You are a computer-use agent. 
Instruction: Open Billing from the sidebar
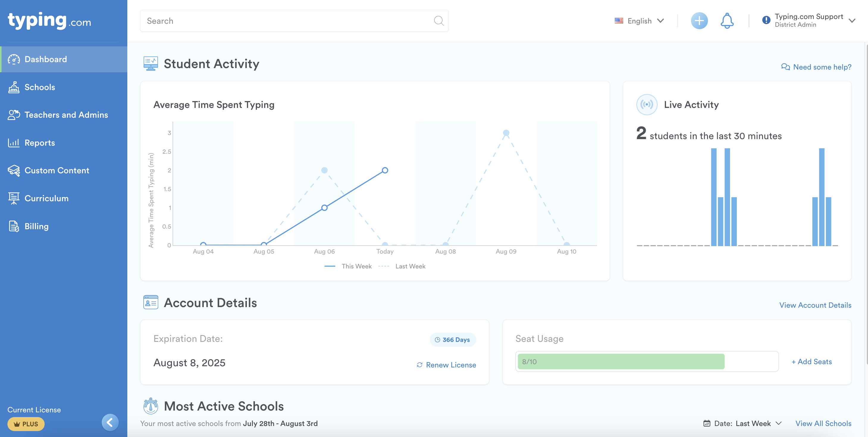(x=36, y=226)
